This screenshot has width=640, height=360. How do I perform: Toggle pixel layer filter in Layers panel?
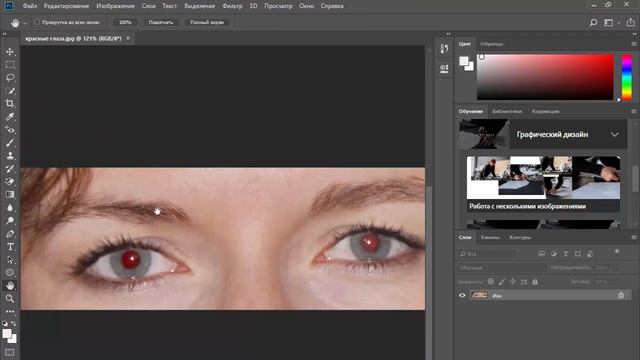541,254
